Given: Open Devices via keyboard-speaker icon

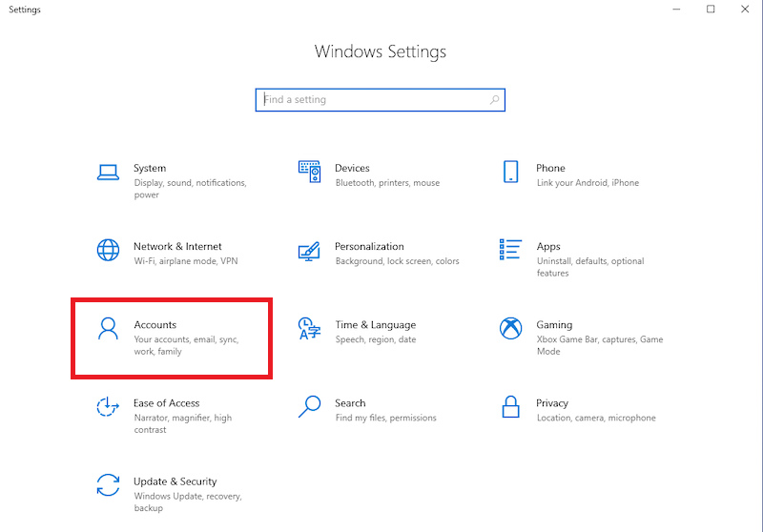Looking at the screenshot, I should (x=309, y=173).
